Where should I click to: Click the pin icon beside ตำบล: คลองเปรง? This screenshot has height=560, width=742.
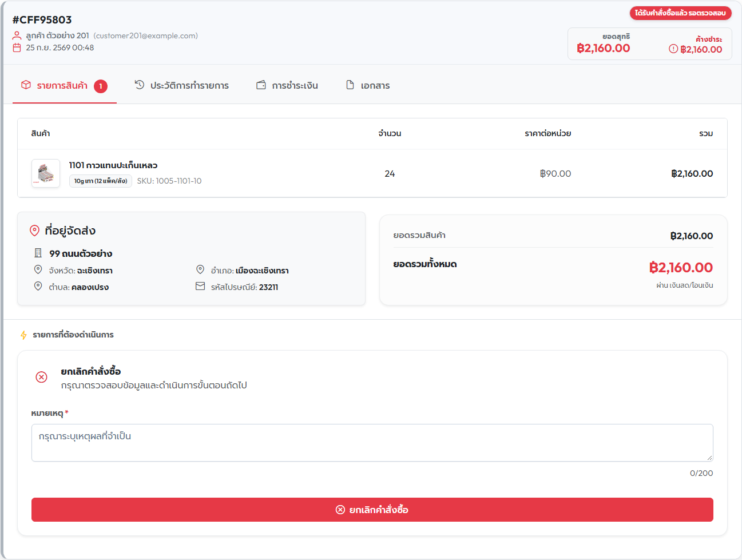38,287
